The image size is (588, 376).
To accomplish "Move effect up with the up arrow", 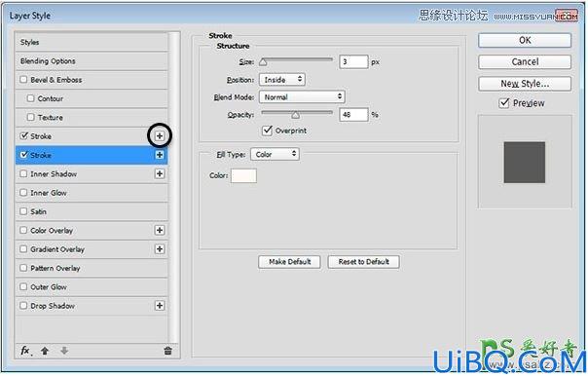I will click(45, 351).
